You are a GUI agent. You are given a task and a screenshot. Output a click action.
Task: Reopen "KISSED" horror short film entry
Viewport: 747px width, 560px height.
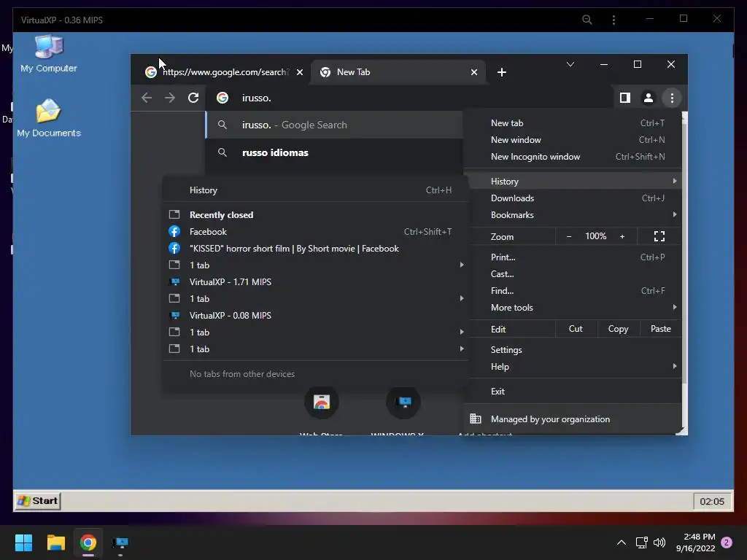click(x=315, y=249)
